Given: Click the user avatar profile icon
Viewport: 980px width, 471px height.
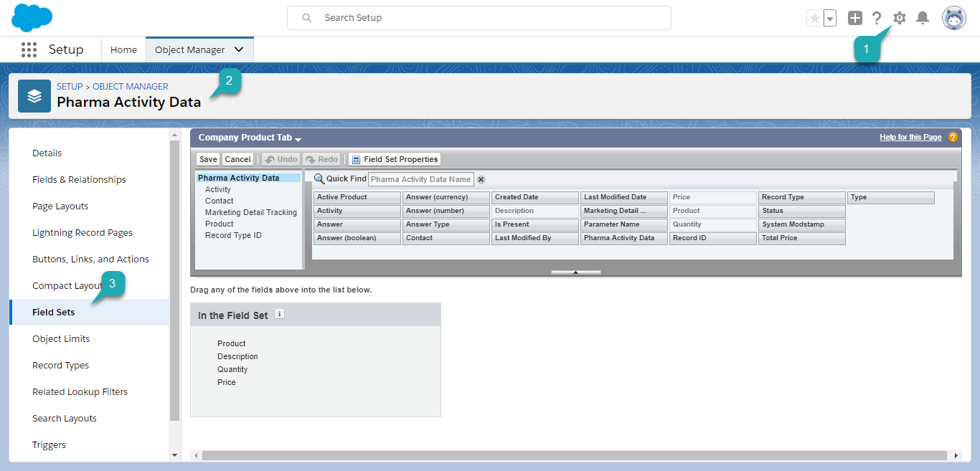Looking at the screenshot, I should [953, 18].
